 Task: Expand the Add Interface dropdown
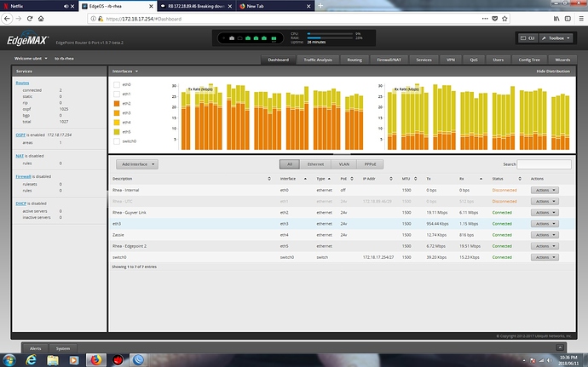tap(138, 163)
